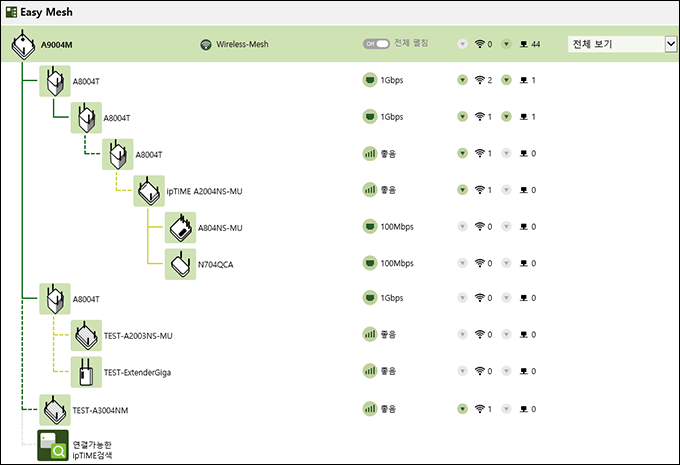Screen dimensions: 680x465
Task: Click 좋음 status on TEST-A3004NM row
Action: [388, 409]
